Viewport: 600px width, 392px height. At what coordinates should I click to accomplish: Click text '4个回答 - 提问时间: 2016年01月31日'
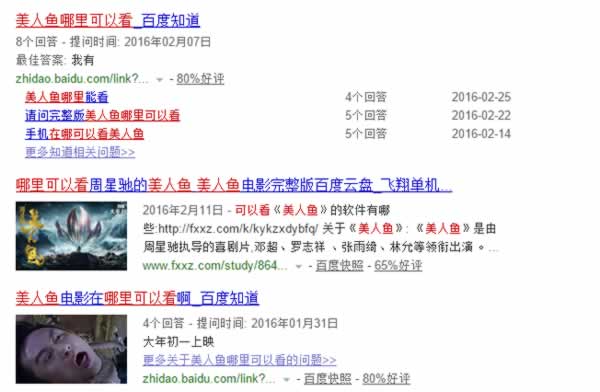point(240,323)
